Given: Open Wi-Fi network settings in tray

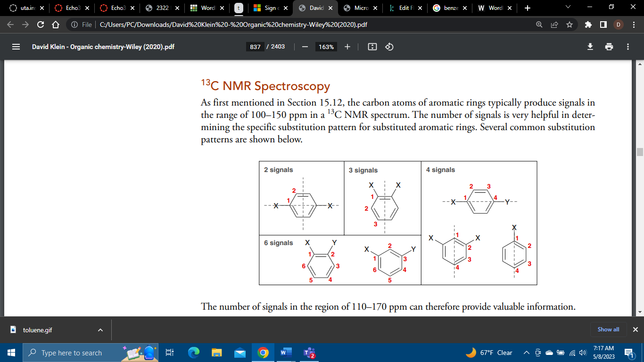Looking at the screenshot, I should 572,353.
